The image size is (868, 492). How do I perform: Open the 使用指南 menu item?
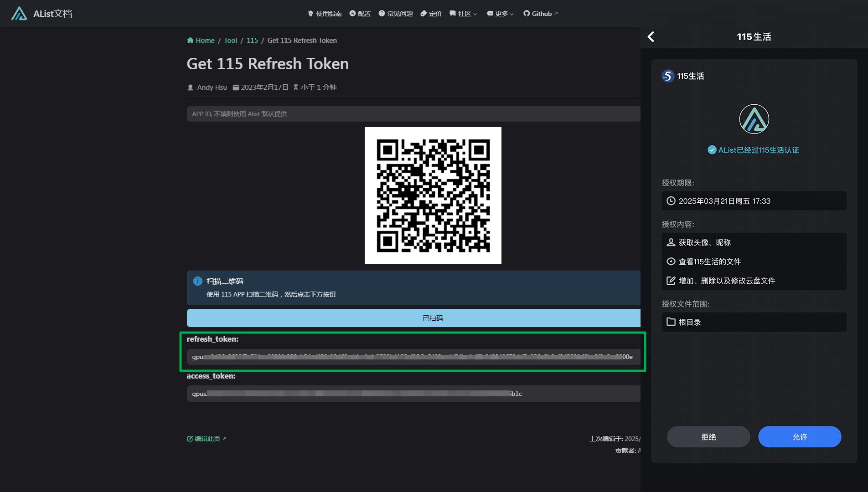pos(325,14)
